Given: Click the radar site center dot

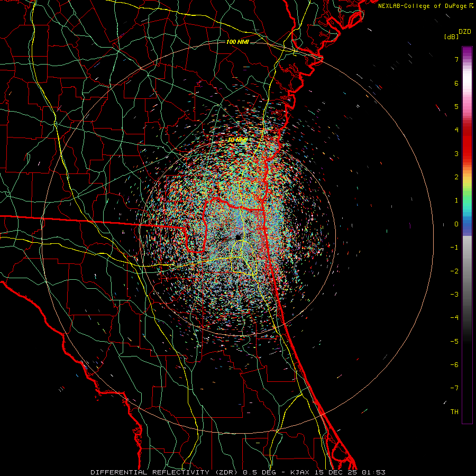Looking at the screenshot, I should tap(237, 236).
